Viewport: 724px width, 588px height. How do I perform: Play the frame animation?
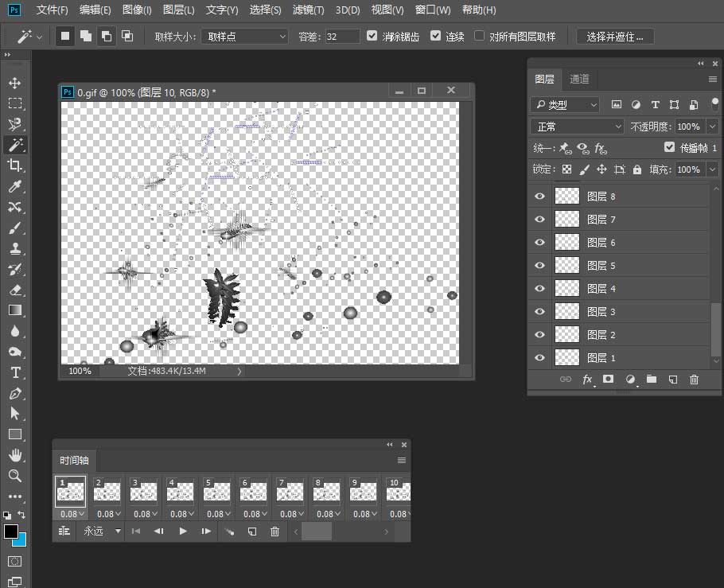[x=183, y=532]
